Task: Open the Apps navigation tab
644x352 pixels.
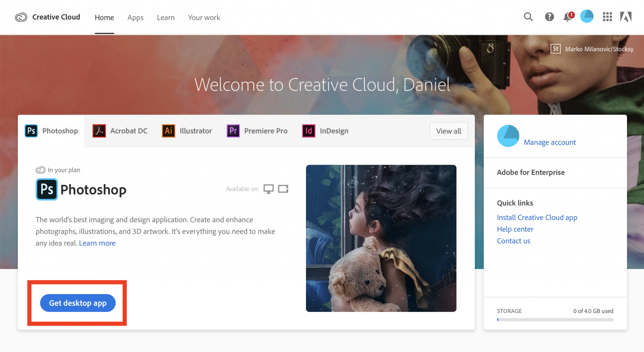Action: [x=136, y=18]
